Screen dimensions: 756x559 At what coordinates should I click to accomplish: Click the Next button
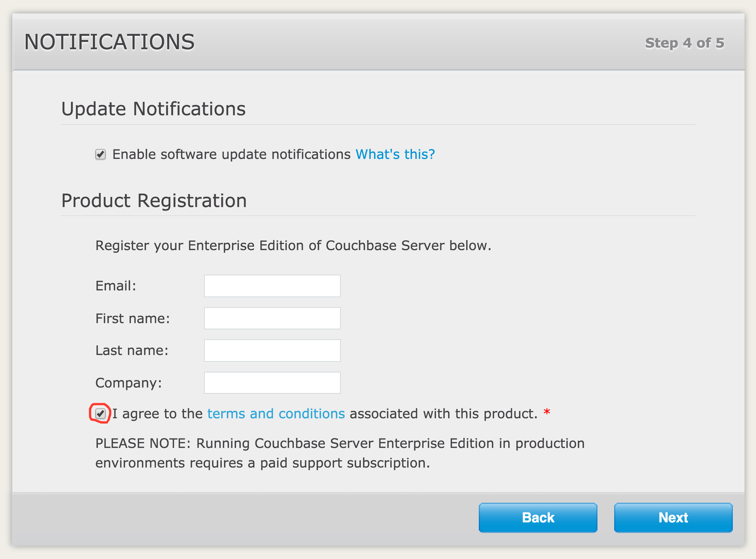[673, 518]
